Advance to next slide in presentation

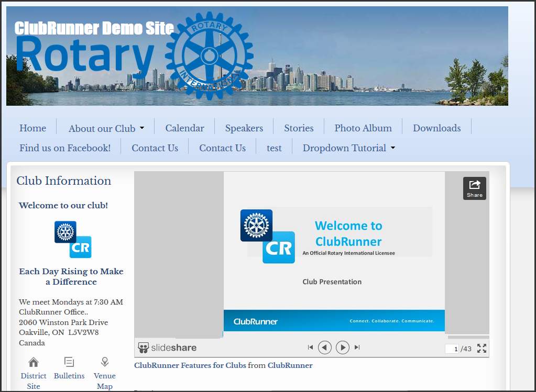point(343,348)
